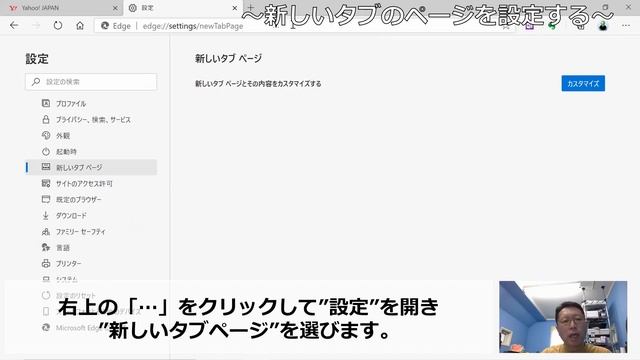Click the Edge logo in address bar
Viewport: 640px width, 360px height.
click(105, 26)
